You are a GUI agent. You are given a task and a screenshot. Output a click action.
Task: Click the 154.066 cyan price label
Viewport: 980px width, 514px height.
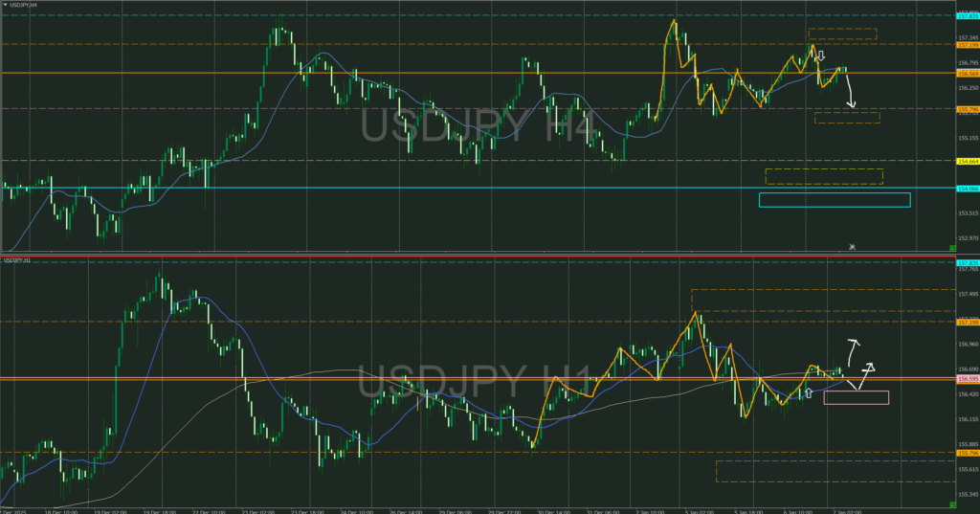[x=967, y=189]
